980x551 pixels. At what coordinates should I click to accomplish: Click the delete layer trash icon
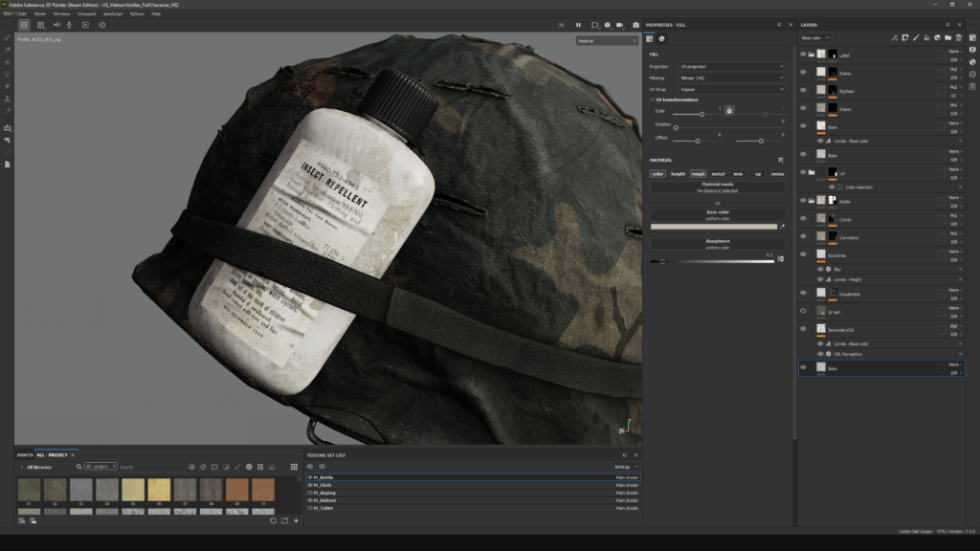click(x=958, y=38)
